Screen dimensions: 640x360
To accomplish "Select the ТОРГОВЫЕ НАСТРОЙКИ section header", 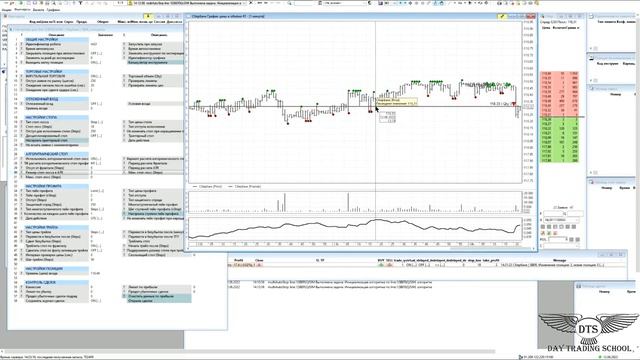I will point(56,71).
